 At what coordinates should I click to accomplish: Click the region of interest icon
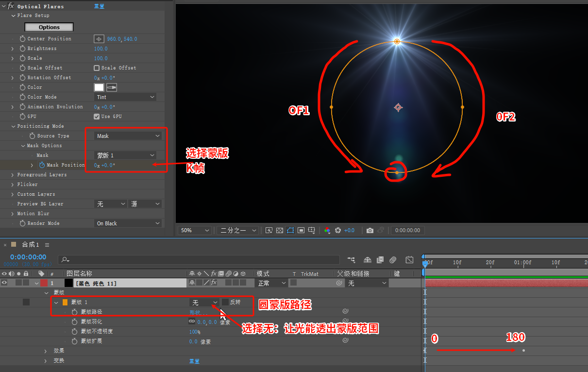301,230
